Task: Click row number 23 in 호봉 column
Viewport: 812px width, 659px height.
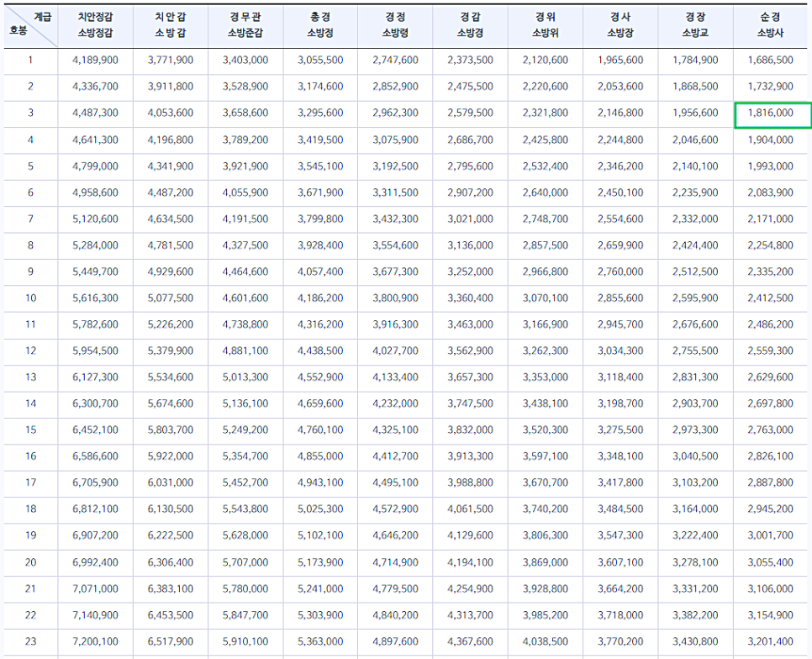Action: [30, 642]
